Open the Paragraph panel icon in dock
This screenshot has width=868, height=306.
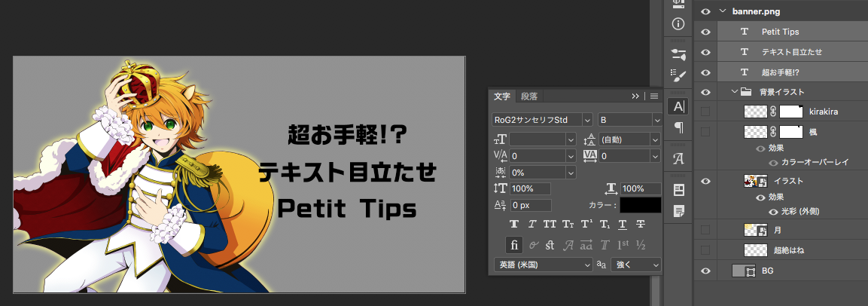678,128
